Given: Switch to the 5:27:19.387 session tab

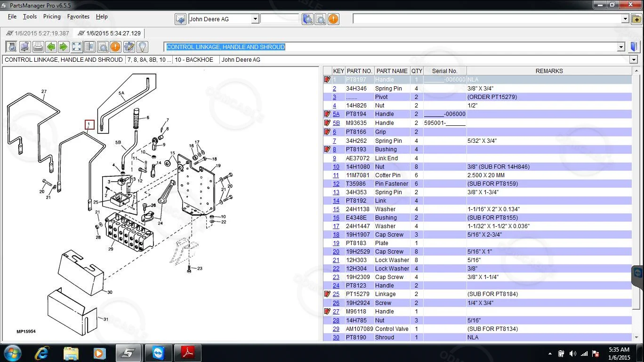Looking at the screenshot, I should tap(37, 33).
